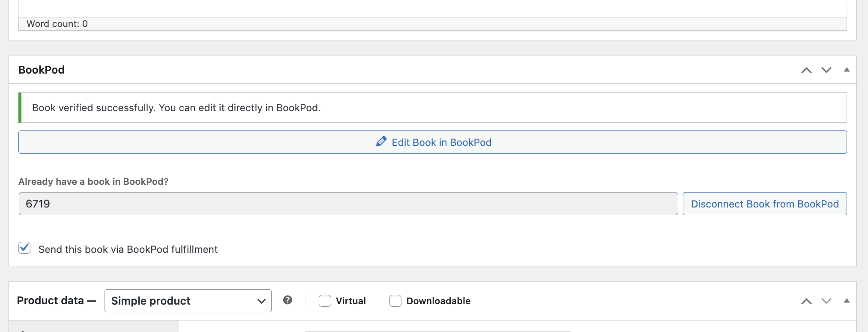The image size is (868, 332).
Task: Click the Already have a book in BookPod label
Action: 93,181
